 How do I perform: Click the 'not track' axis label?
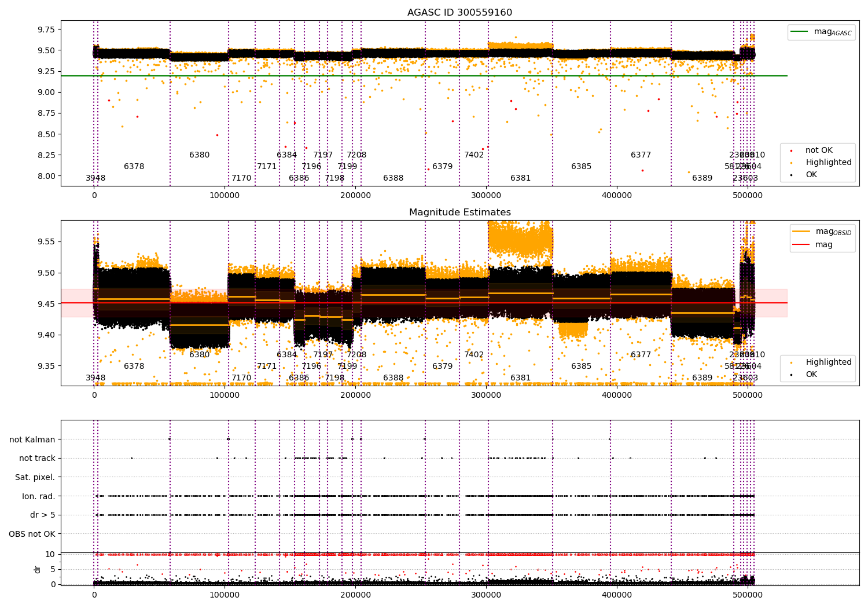pyautogui.click(x=37, y=459)
